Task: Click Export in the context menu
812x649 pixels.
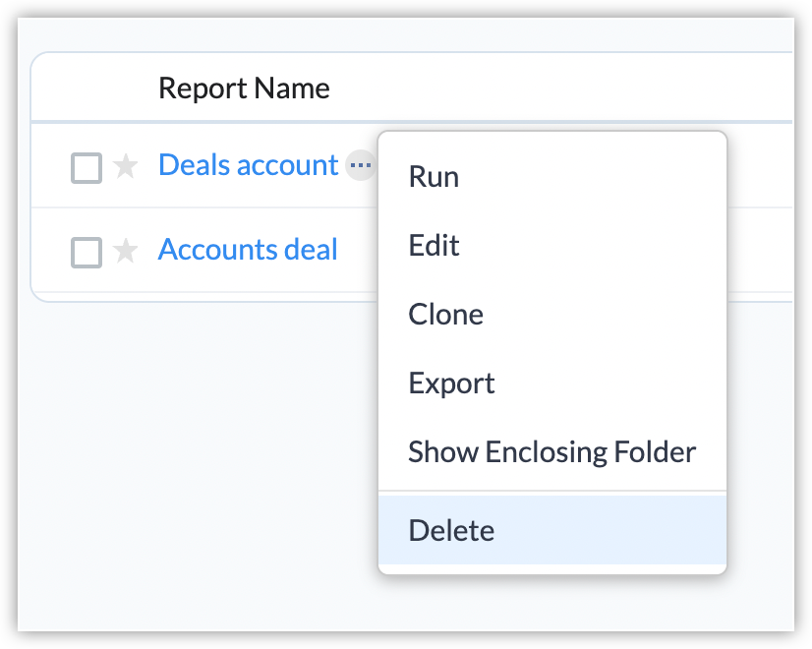Action: 451,383
